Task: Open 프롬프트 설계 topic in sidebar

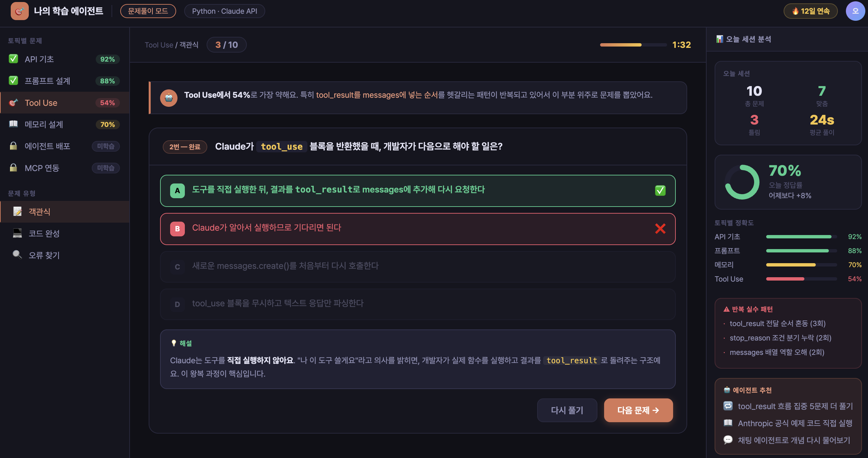Action: pos(48,81)
